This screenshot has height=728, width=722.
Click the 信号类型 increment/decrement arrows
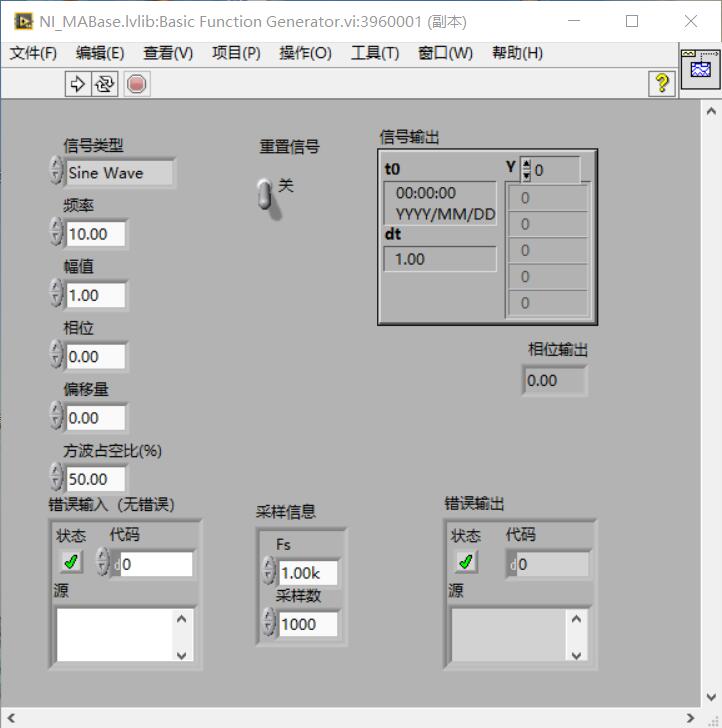pos(56,170)
